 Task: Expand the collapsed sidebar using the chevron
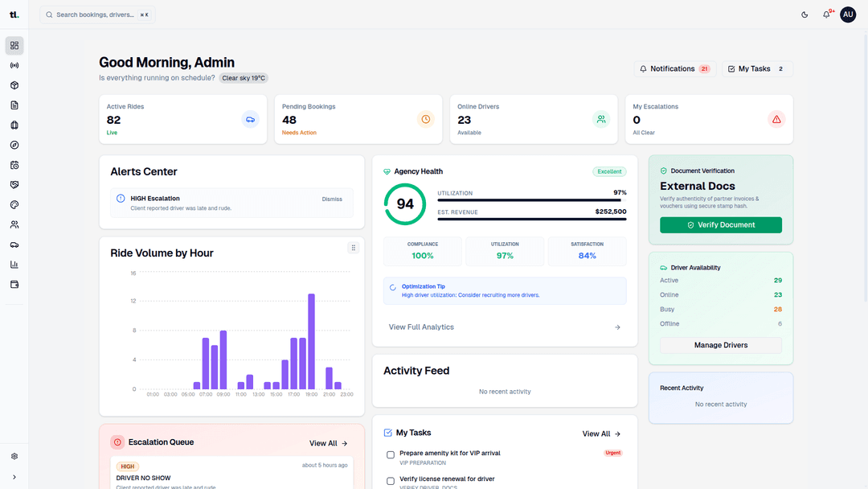(14, 475)
